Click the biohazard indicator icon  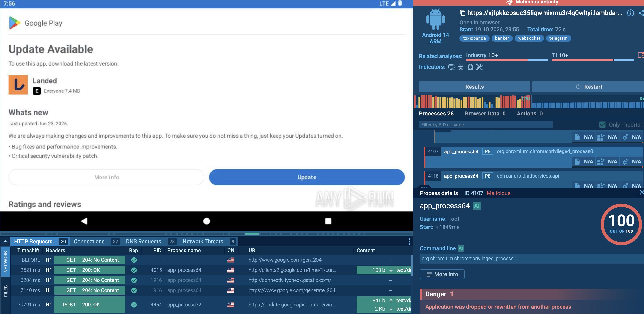[460, 67]
